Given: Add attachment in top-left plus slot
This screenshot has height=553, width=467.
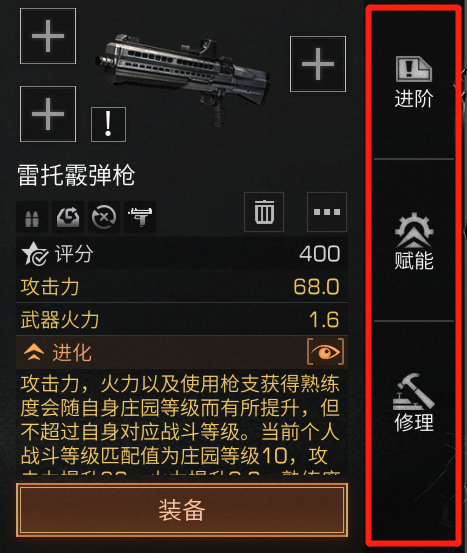Looking at the screenshot, I should [48, 36].
